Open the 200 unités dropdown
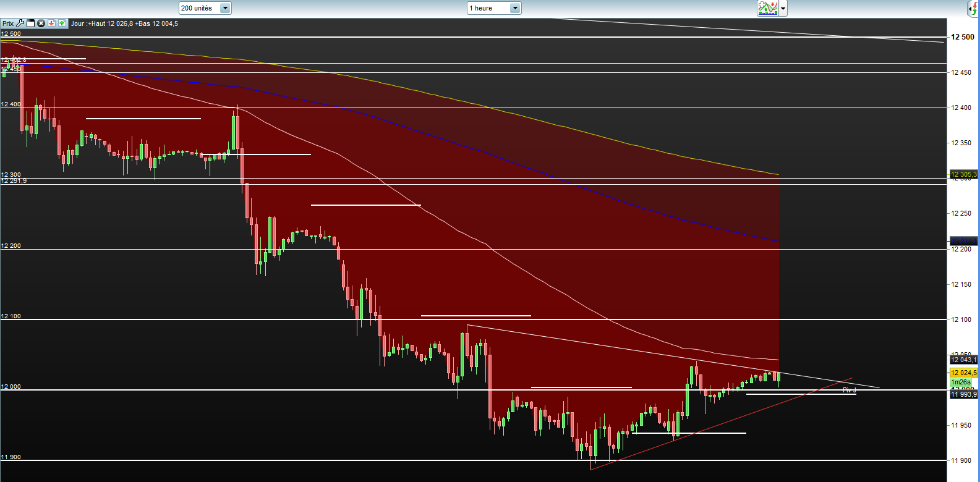The width and height of the screenshot is (980, 482). coord(205,8)
